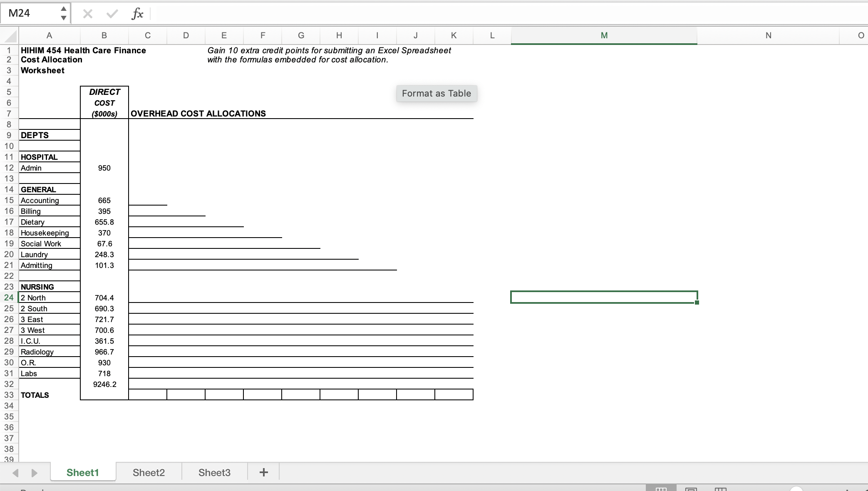Switch to Normal view icon
This screenshot has height=491, width=868.
point(661,489)
